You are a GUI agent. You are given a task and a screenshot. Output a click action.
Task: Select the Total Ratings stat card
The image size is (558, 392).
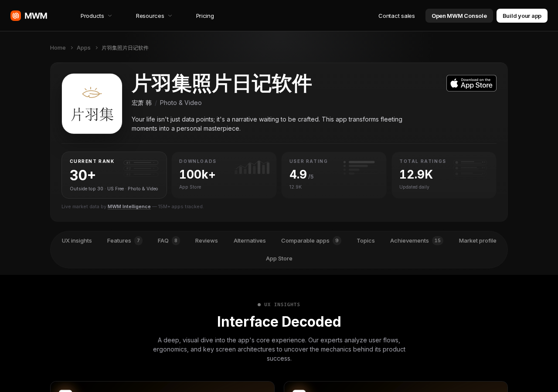pyautogui.click(x=444, y=175)
